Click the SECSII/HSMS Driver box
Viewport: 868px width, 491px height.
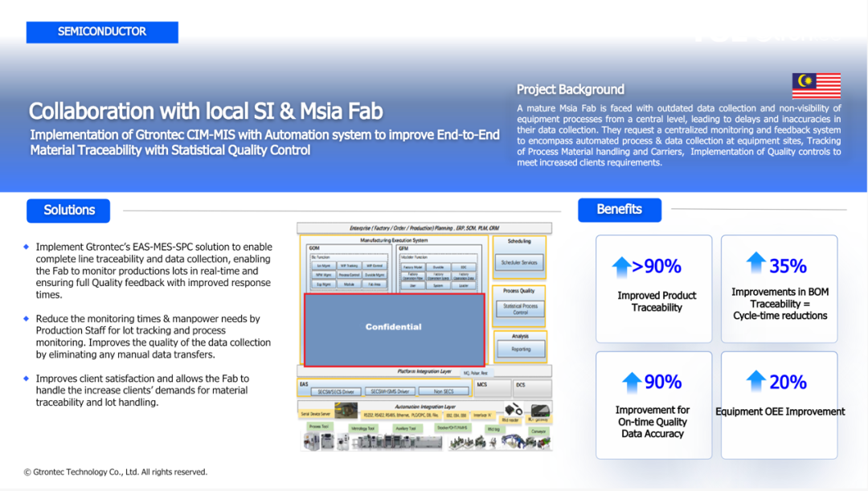pos(390,392)
